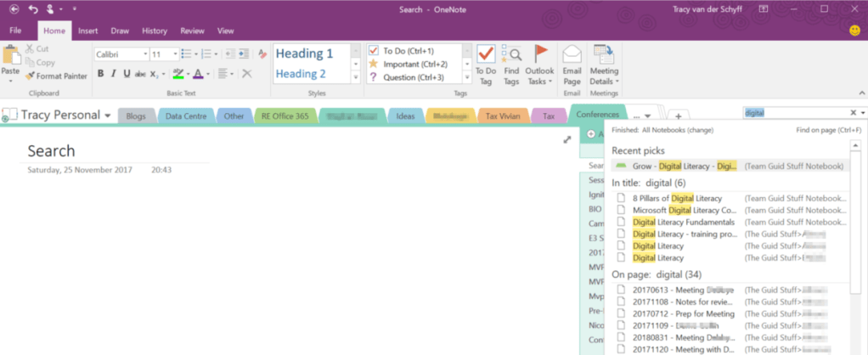868x355 pixels.
Task: Apply the Heading 2 style
Action: point(301,74)
